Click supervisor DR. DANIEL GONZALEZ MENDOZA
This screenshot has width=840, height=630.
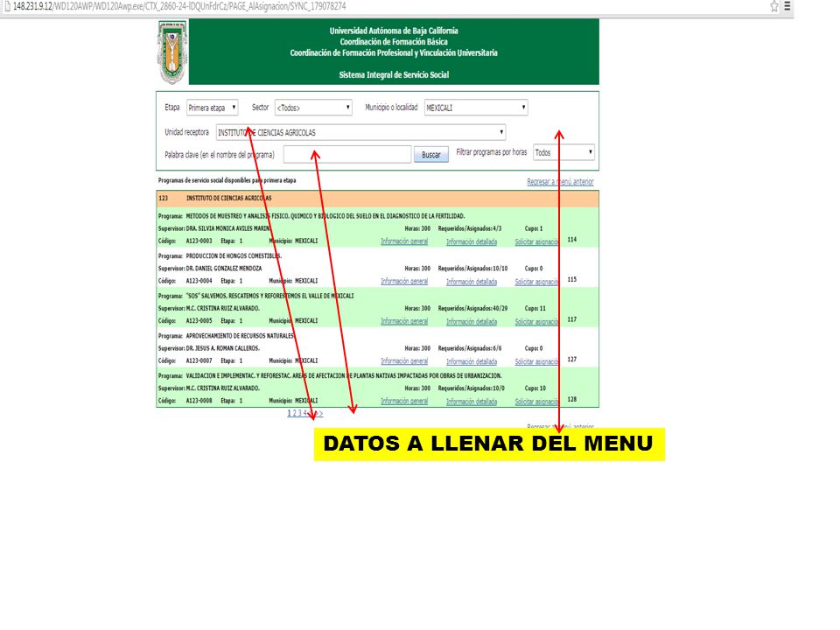coord(224,269)
